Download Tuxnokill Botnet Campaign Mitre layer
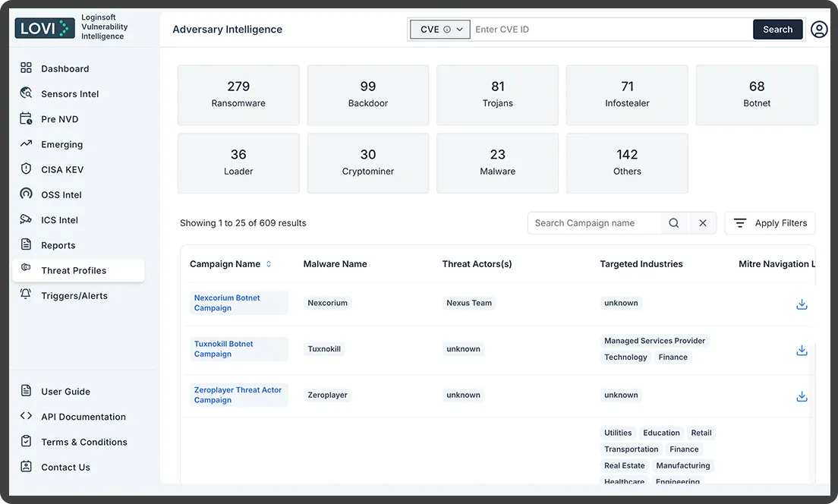838x504 pixels. (x=802, y=350)
